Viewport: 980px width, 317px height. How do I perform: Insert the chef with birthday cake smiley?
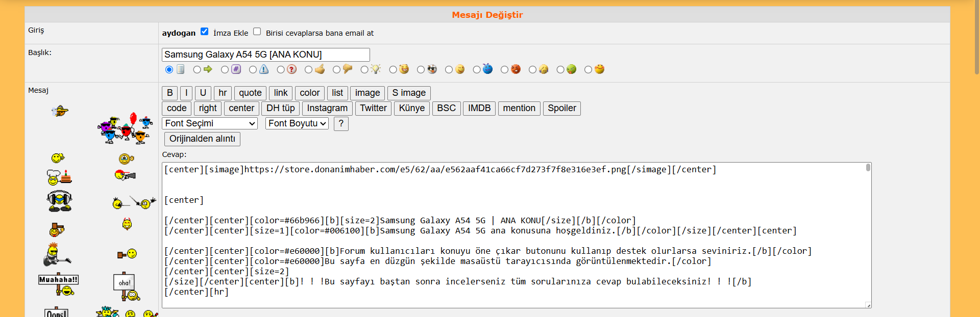tap(59, 177)
